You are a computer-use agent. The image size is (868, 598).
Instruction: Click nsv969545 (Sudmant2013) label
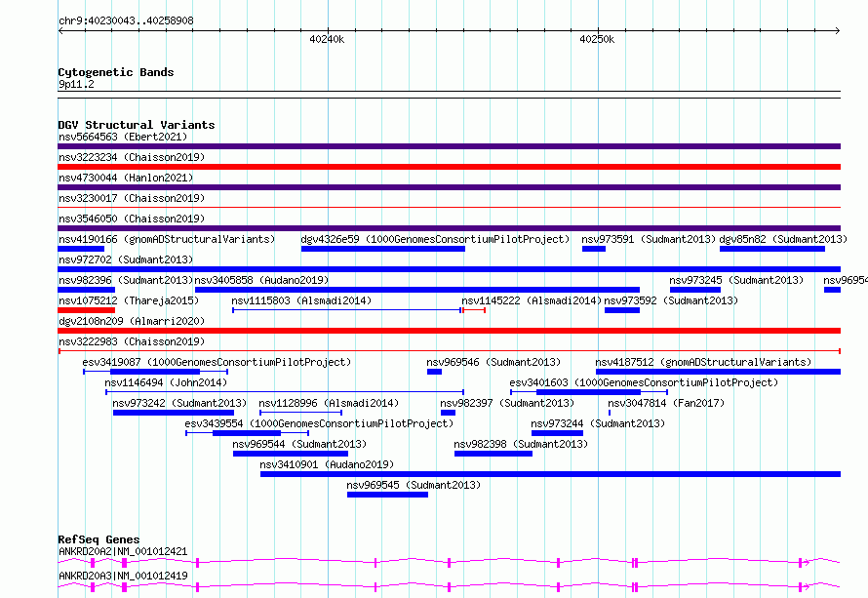(414, 485)
